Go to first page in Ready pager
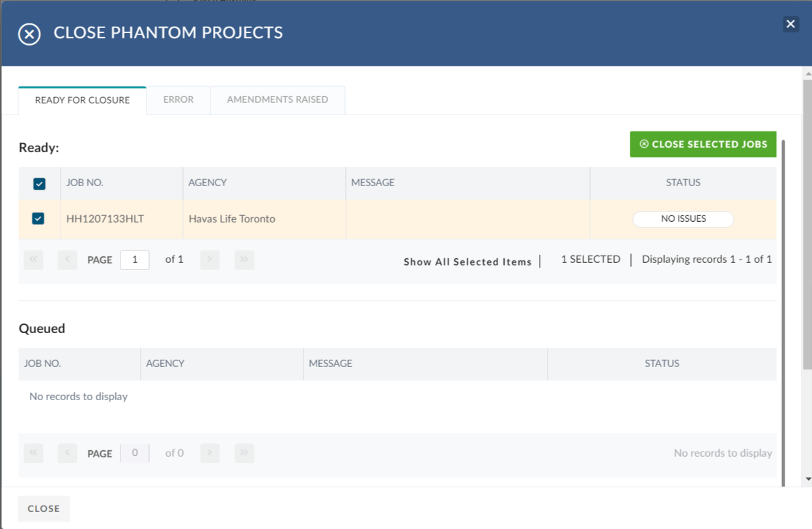 33,260
